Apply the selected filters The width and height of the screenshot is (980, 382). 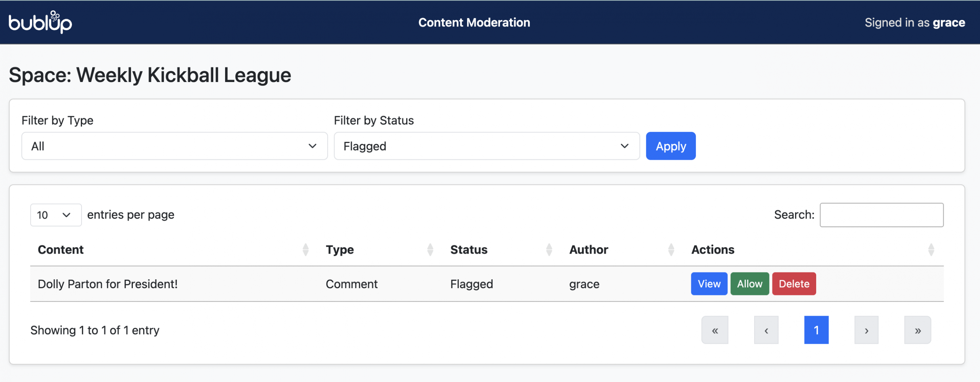pyautogui.click(x=671, y=146)
